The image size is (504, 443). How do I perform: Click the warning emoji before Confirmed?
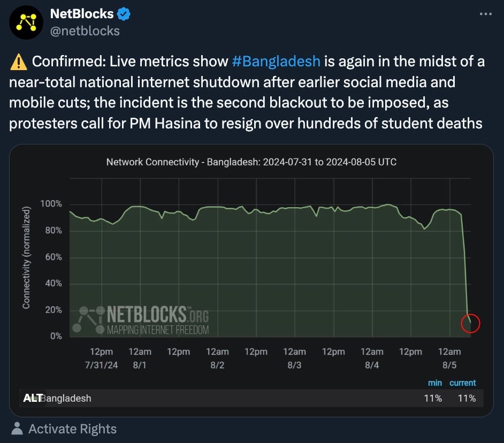19,62
